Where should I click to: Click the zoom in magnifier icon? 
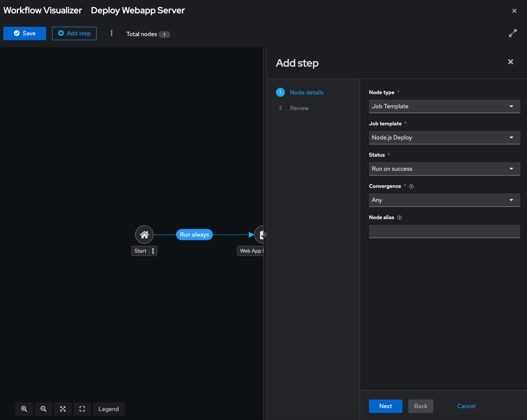[24, 409]
